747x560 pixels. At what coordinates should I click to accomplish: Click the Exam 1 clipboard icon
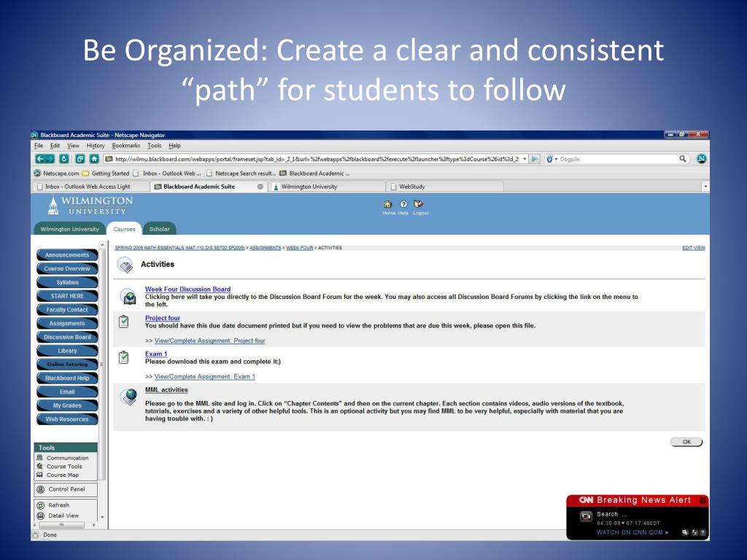tap(123, 357)
